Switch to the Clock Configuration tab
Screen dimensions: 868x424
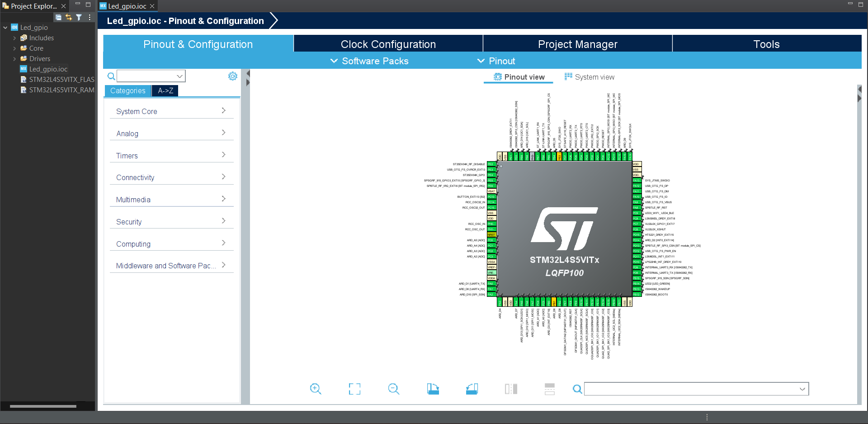click(388, 44)
